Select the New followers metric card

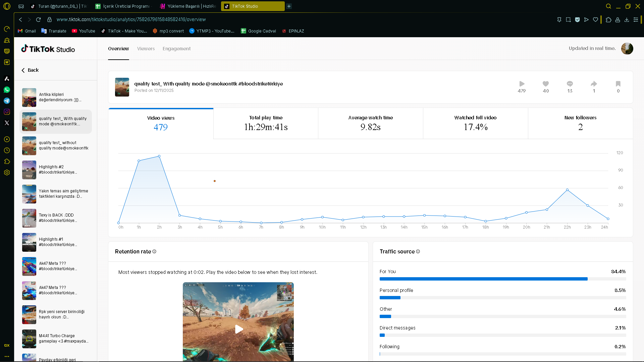click(x=581, y=123)
